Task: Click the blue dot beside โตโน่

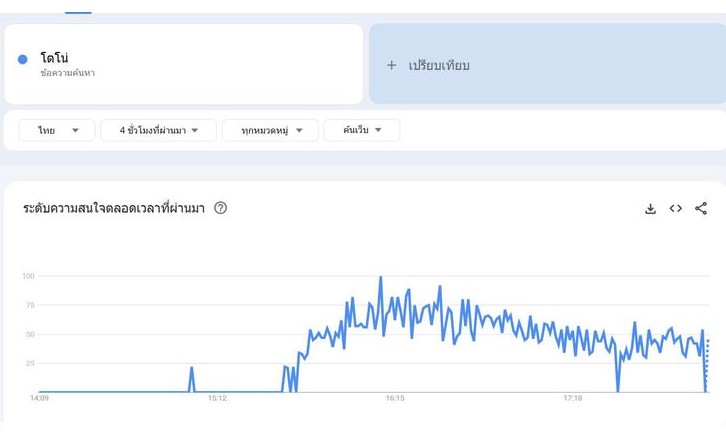Action: 22,59
